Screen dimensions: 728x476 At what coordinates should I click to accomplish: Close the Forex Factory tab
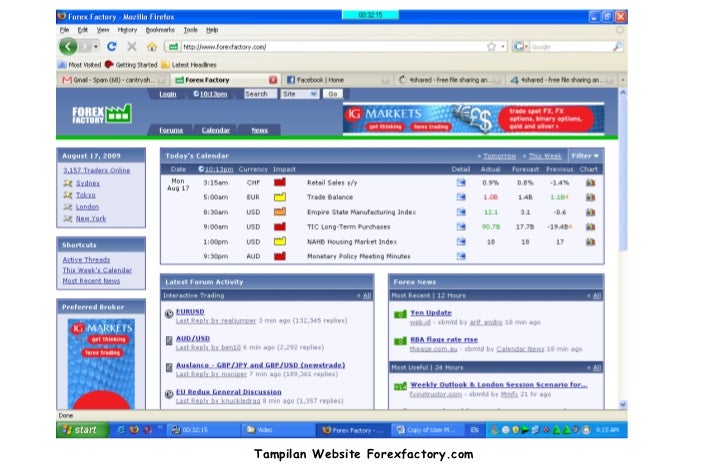click(x=273, y=80)
